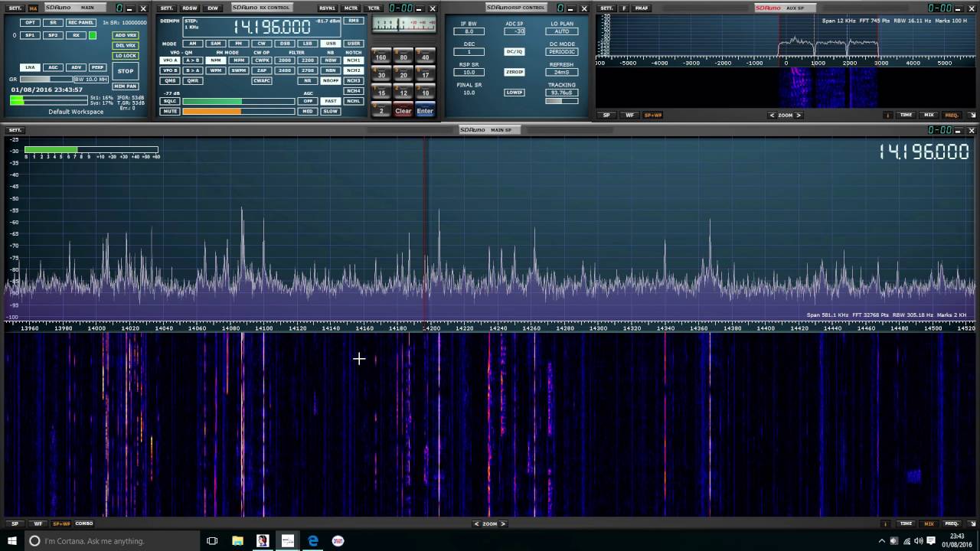Open the ADC SP -30 selector
Screen dimensions: 980x551
(x=514, y=31)
